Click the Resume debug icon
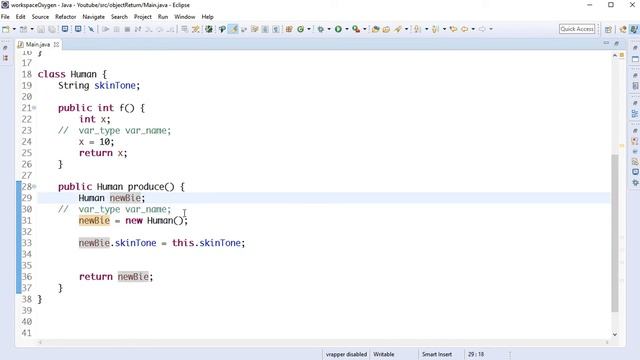640x360 pixels. click(105, 29)
